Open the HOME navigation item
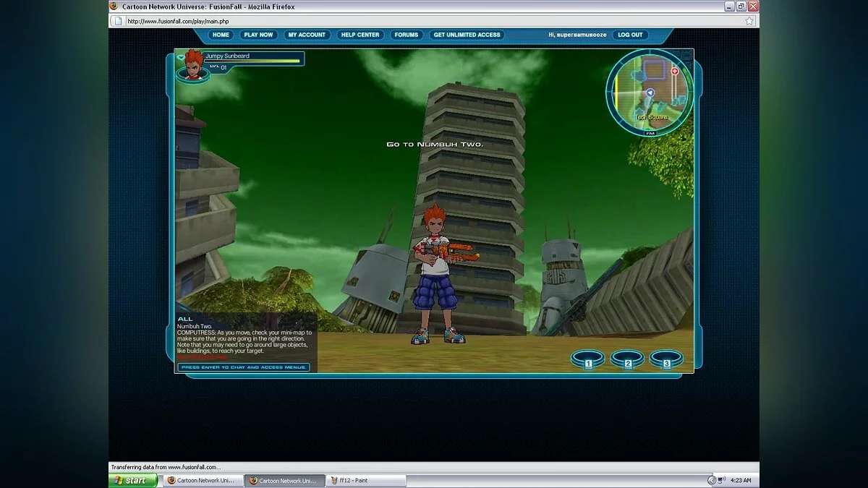The width and height of the screenshot is (868, 488). 220,35
